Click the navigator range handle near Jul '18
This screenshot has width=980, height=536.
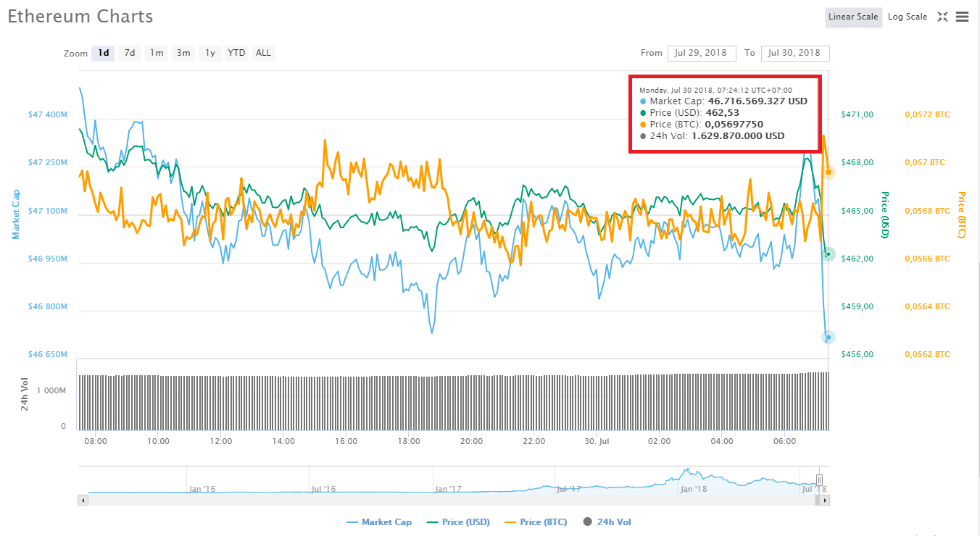point(819,480)
